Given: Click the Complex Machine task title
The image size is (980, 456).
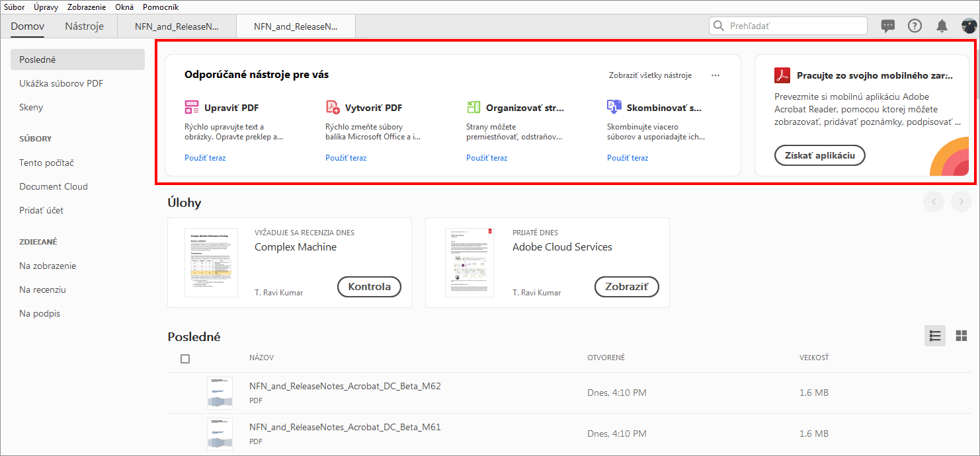Looking at the screenshot, I should [296, 247].
